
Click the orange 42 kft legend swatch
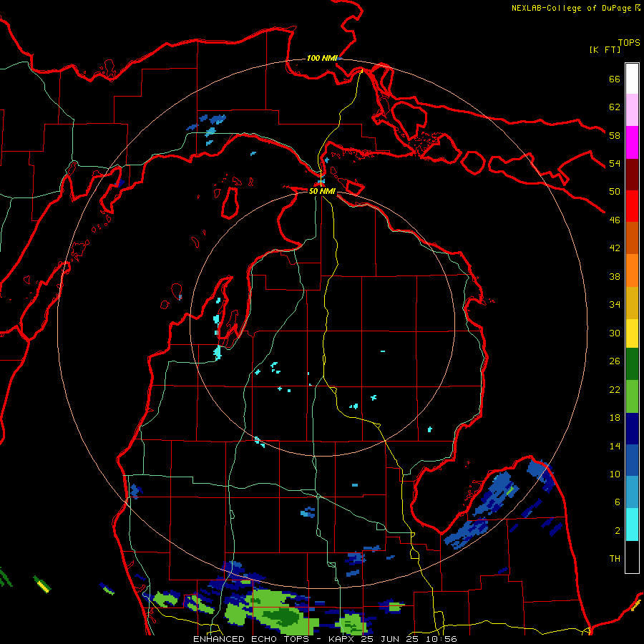tap(632, 270)
